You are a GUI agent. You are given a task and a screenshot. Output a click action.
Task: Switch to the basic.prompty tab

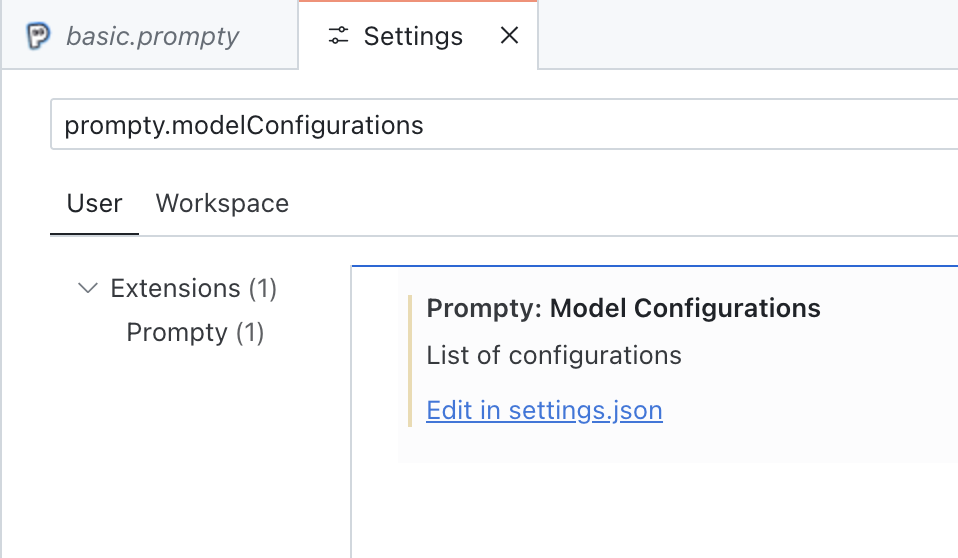(x=152, y=37)
